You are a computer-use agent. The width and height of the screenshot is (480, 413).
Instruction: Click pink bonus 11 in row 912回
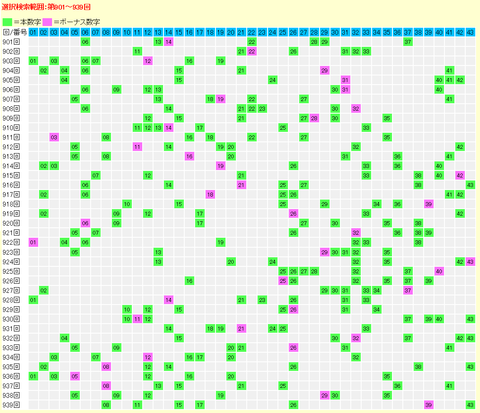tap(137, 147)
